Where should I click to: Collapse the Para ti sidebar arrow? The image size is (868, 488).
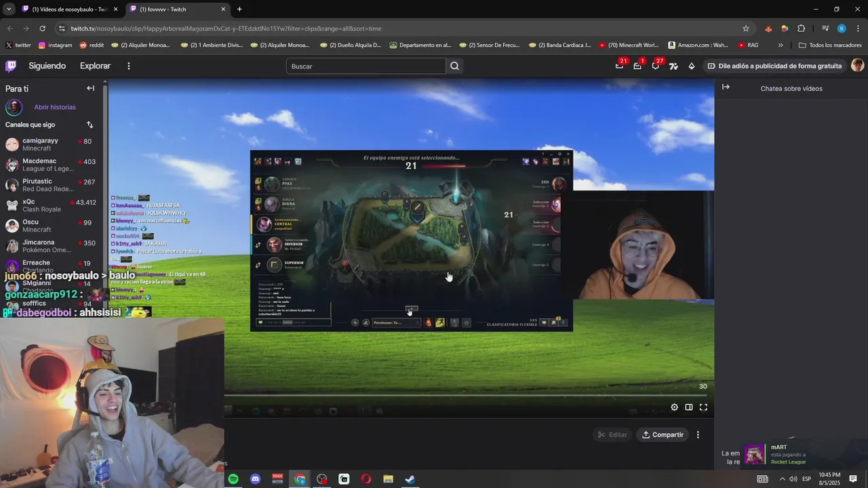pos(90,88)
